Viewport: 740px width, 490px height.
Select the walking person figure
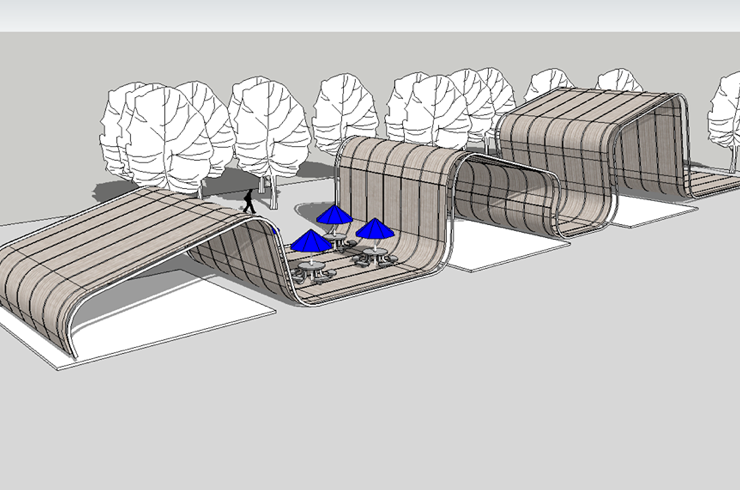point(248,201)
